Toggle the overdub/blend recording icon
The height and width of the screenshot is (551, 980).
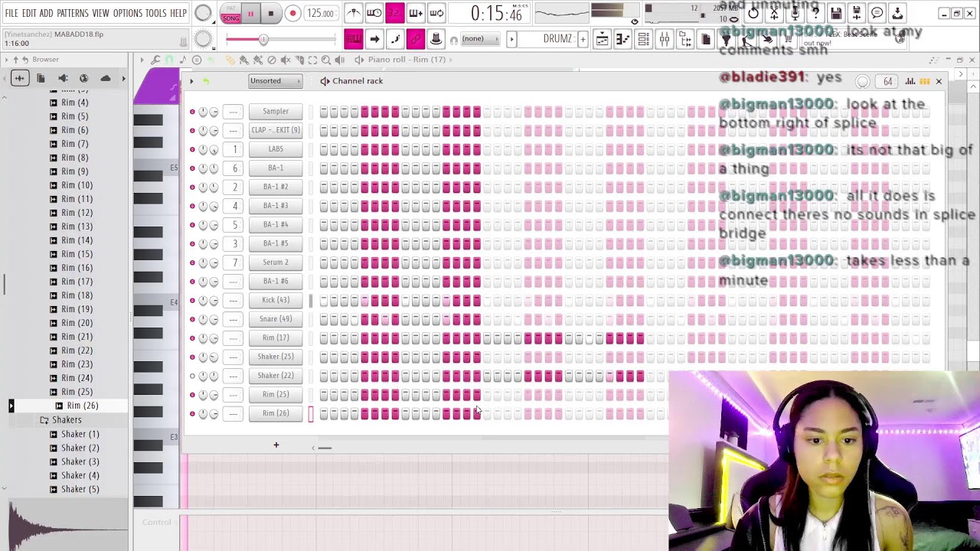[416, 13]
